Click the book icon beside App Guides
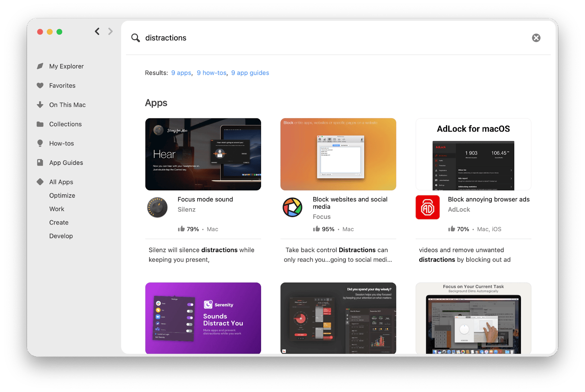 point(40,163)
